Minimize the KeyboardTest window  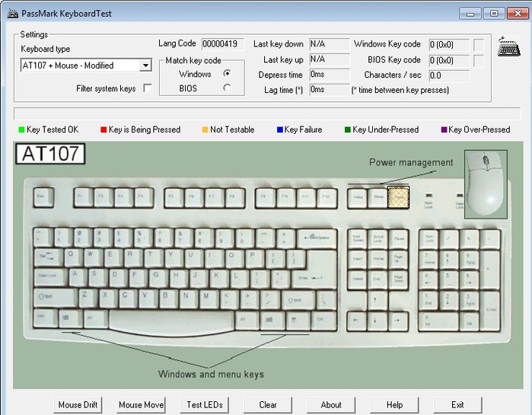point(470,14)
